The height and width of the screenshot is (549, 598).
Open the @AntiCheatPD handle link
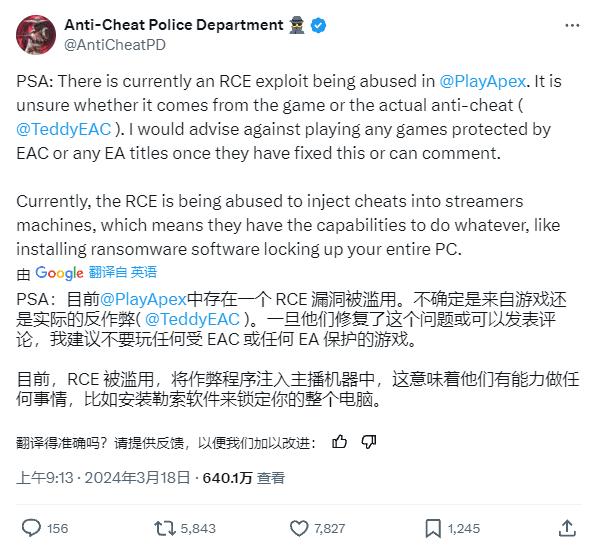(x=115, y=45)
